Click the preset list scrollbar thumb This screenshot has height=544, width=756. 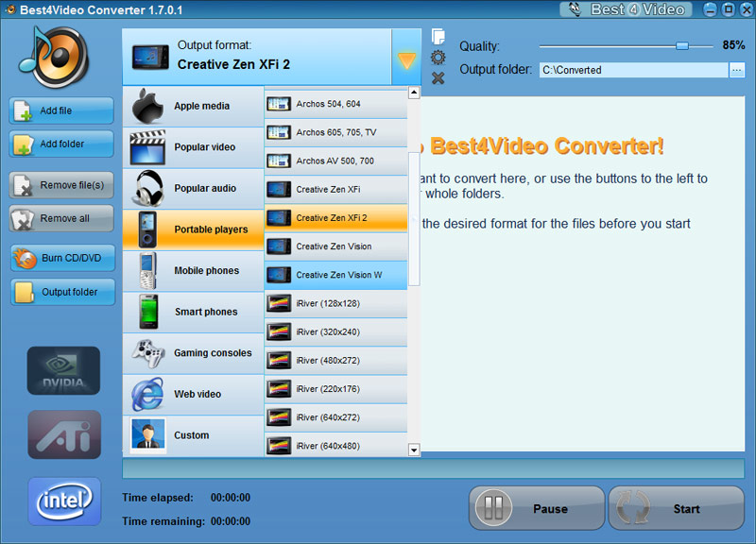tap(414, 219)
